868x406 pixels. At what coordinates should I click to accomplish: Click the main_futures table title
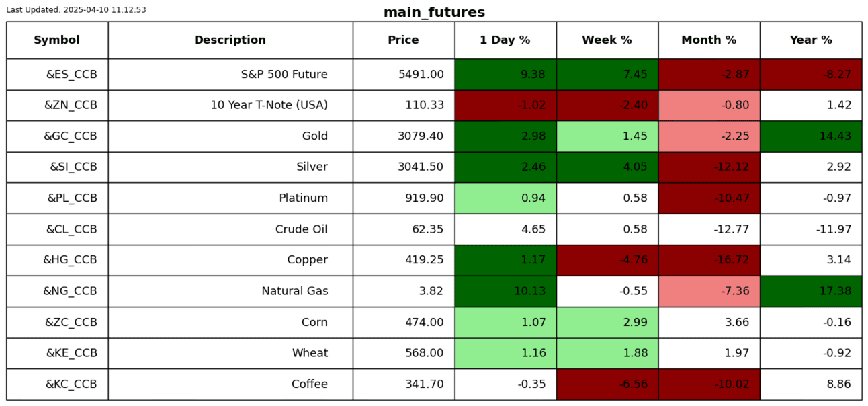coord(434,13)
